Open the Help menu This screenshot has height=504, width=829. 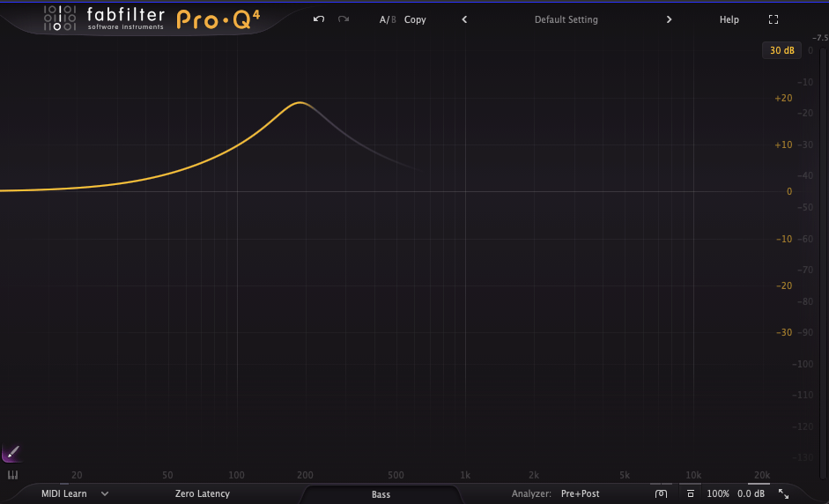point(729,19)
